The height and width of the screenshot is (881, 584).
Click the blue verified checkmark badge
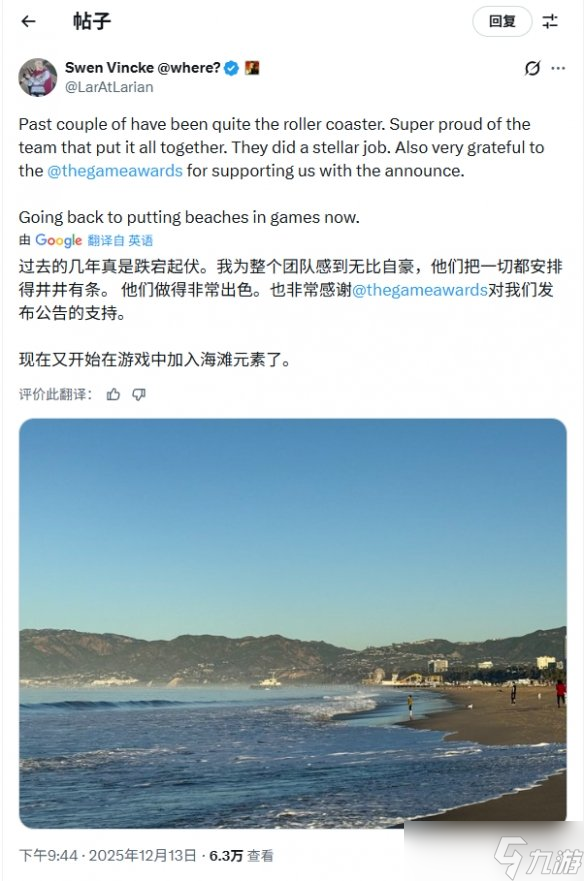(x=232, y=67)
